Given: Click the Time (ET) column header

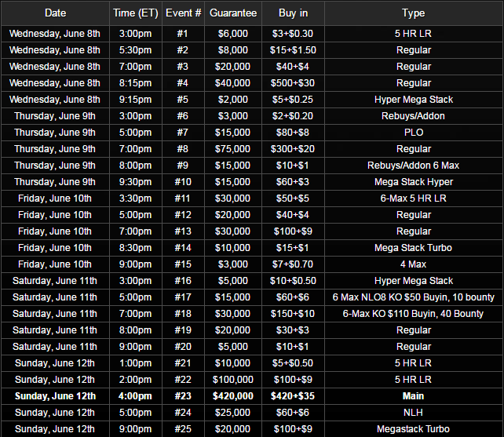Looking at the screenshot, I should pyautogui.click(x=136, y=13).
